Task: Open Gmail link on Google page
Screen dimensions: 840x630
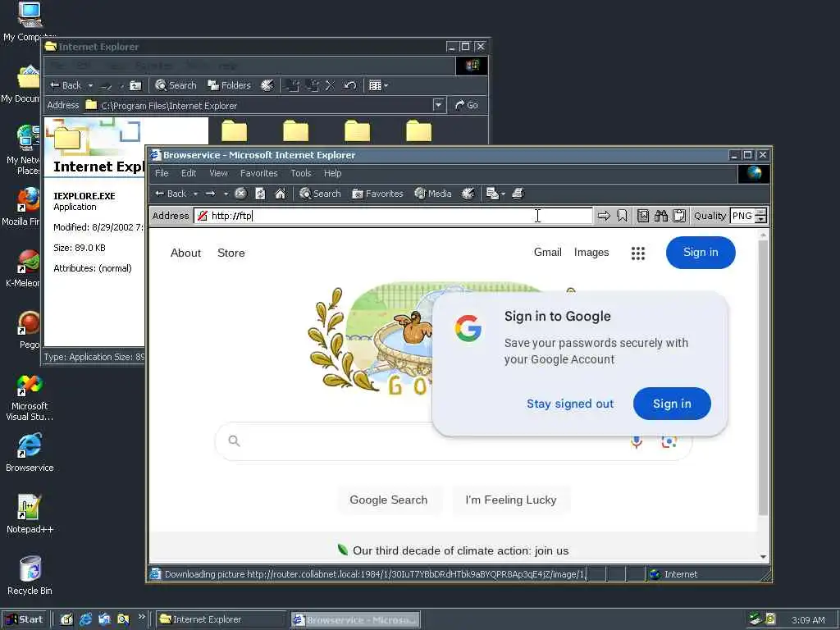Action: [547, 253]
